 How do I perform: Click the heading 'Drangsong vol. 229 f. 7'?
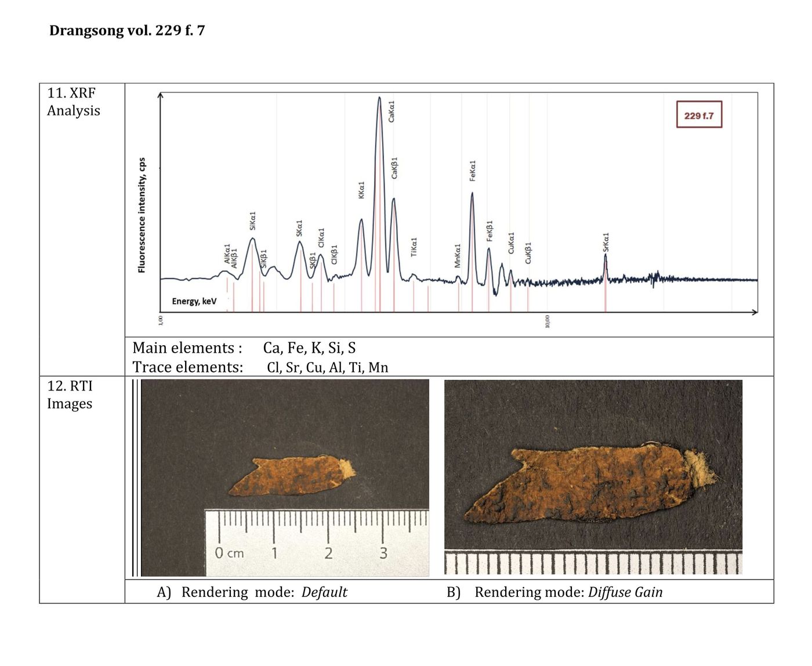tap(127, 31)
